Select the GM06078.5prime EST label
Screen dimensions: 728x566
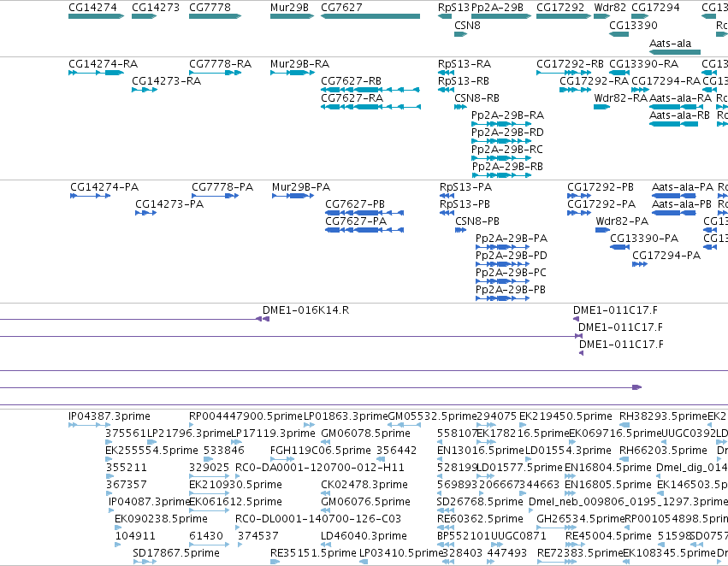(365, 433)
